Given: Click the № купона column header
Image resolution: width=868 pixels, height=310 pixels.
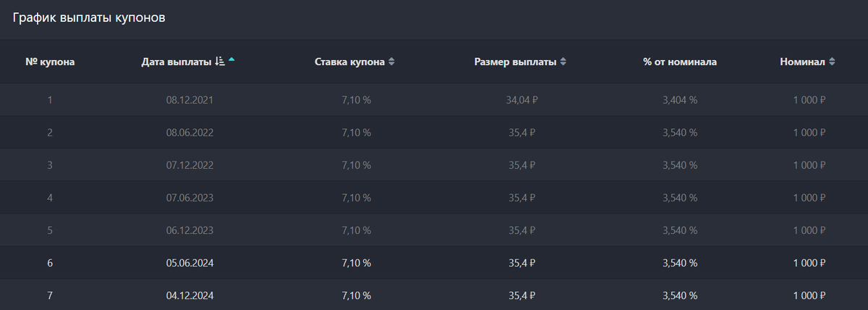Looking at the screenshot, I should coord(50,62).
